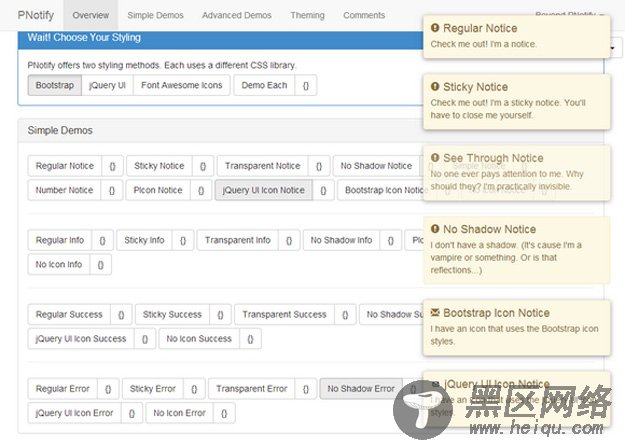Screen dimensions: 625x445
Task: Click the Transparent Success button
Action: [x=285, y=315]
